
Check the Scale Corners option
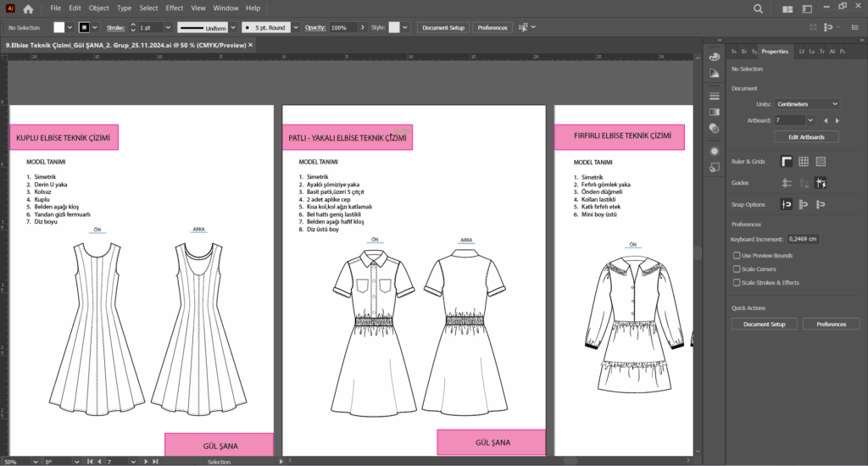click(x=736, y=269)
